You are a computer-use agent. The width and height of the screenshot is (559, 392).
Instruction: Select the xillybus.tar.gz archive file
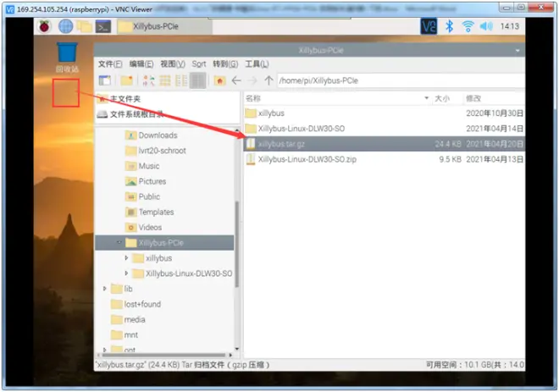pos(385,144)
